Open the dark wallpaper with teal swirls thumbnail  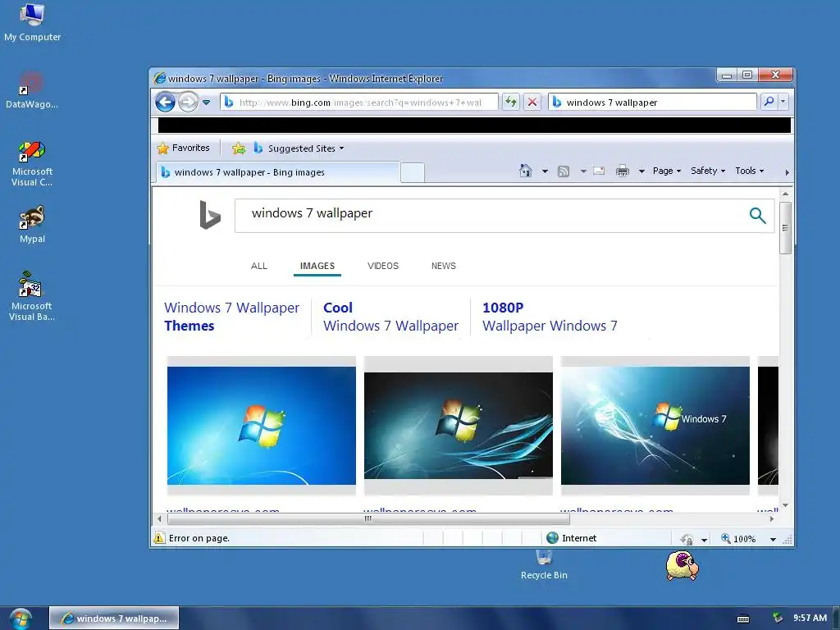coord(458,426)
